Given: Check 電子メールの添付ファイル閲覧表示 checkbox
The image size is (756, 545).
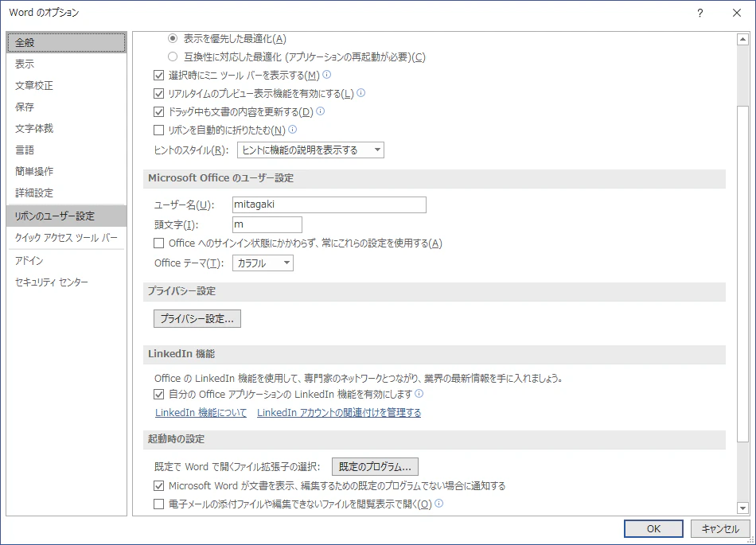Looking at the screenshot, I should pos(158,504).
